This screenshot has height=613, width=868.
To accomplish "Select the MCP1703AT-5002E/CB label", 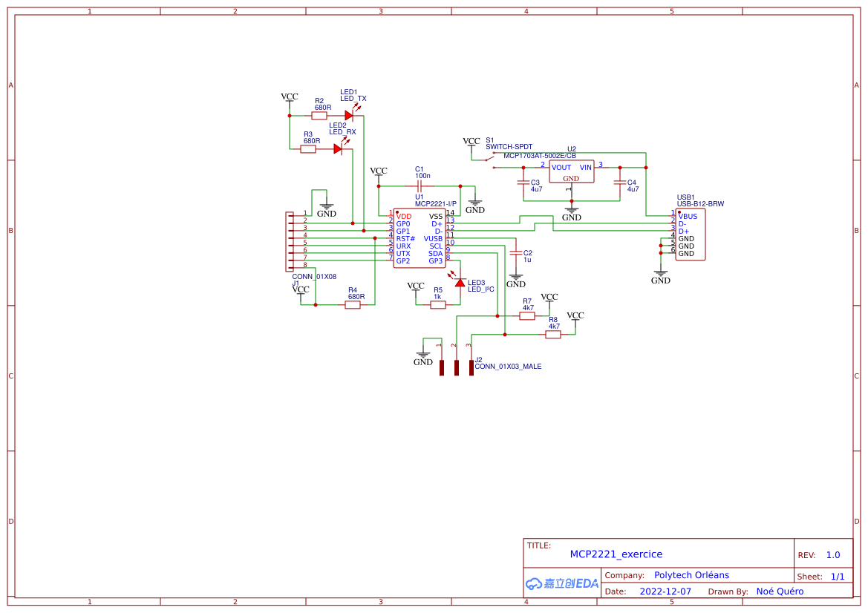I will coord(540,155).
